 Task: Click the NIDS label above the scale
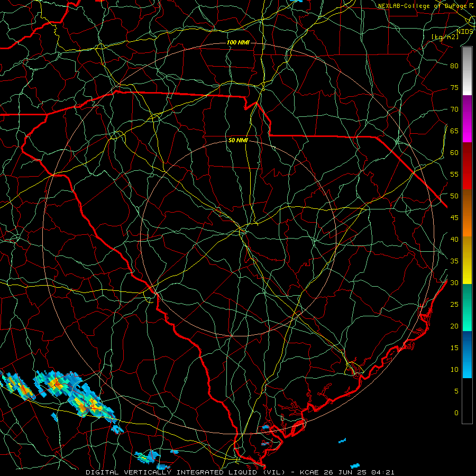click(x=464, y=31)
